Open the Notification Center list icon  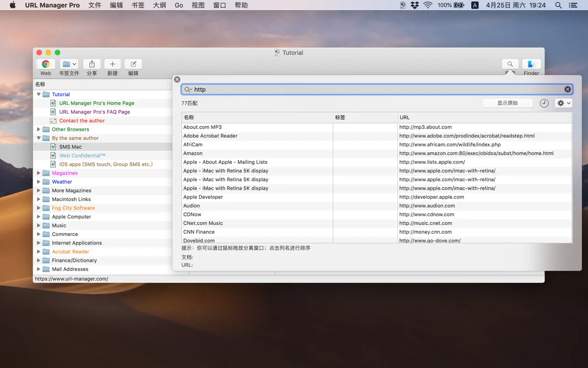coord(573,5)
